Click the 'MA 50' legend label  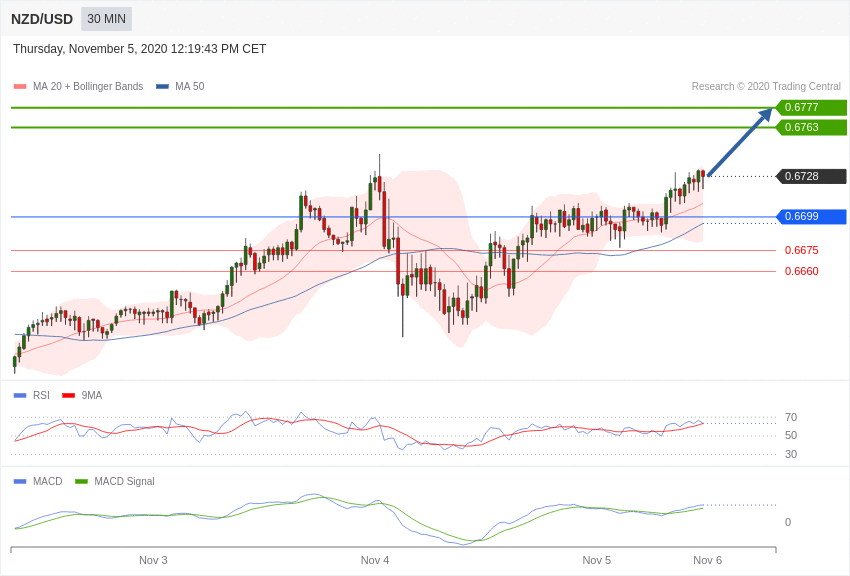[189, 86]
